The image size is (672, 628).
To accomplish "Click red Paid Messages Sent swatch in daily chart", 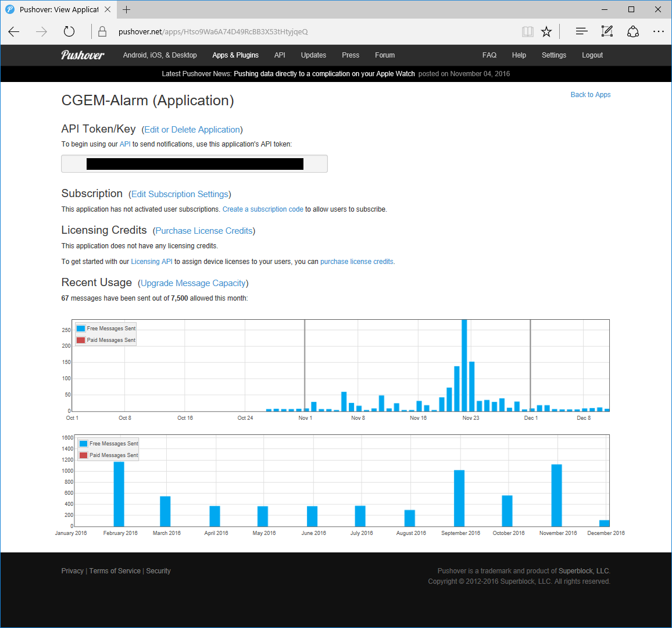I will click(x=81, y=340).
